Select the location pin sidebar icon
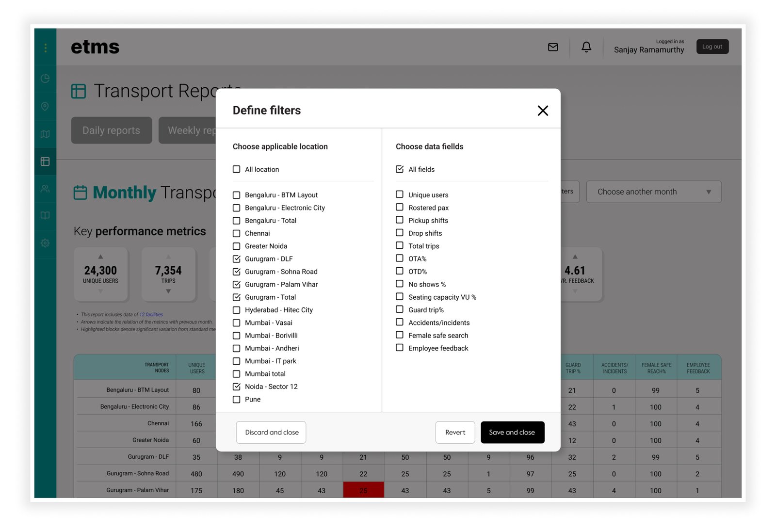The height and width of the screenshot is (532, 776). [x=45, y=106]
